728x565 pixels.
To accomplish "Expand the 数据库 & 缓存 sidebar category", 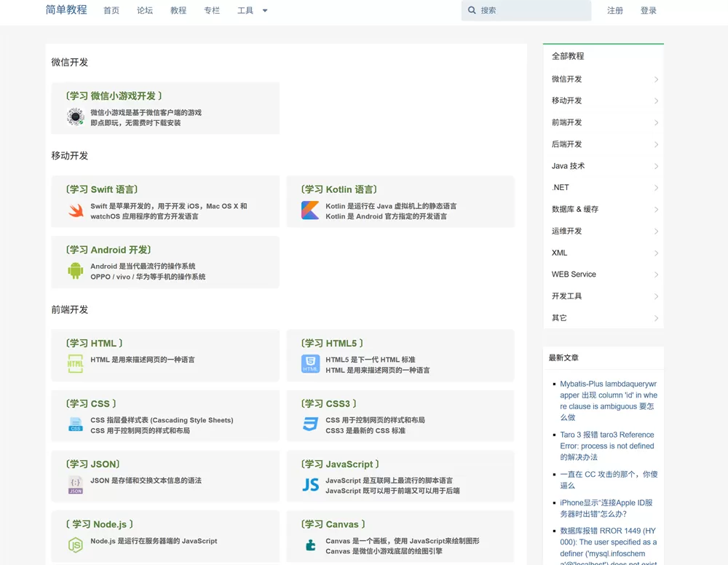I will (x=603, y=210).
